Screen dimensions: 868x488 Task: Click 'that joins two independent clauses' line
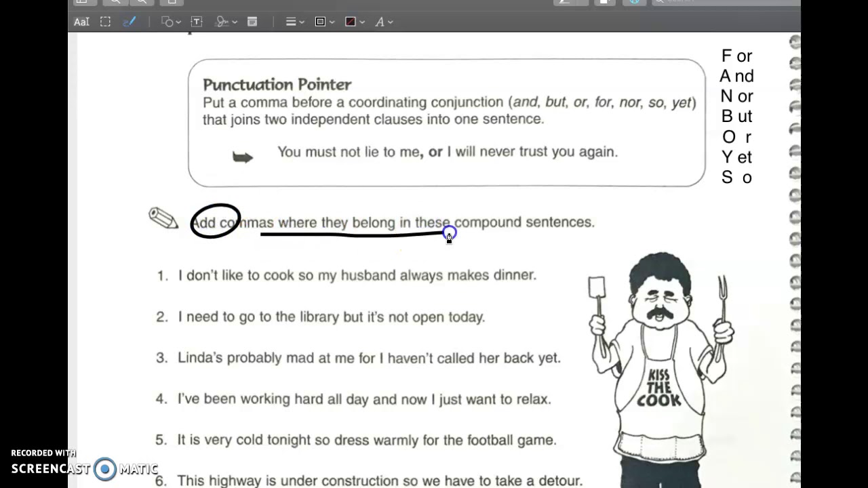pos(373,119)
